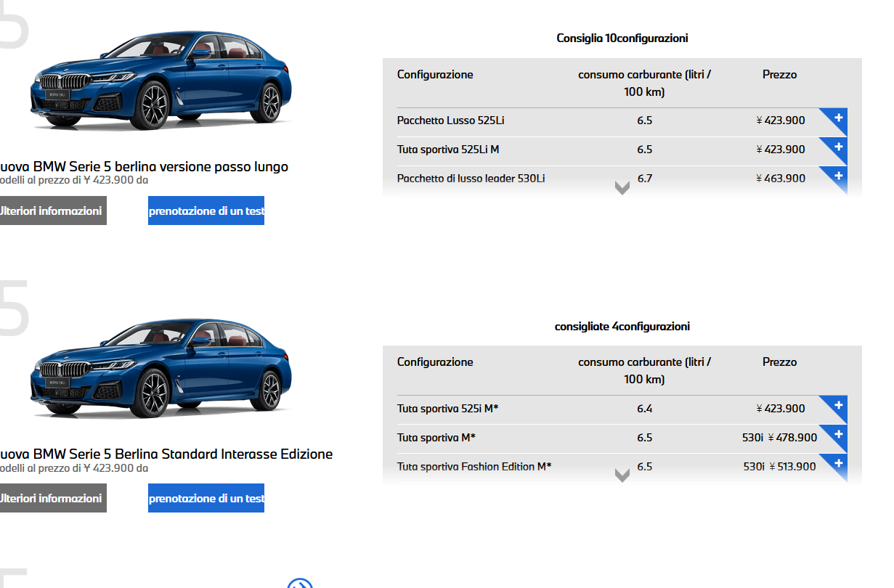Select the Pacchetto Lusso 525Li configuration name
The width and height of the screenshot is (894, 588).
450,121
